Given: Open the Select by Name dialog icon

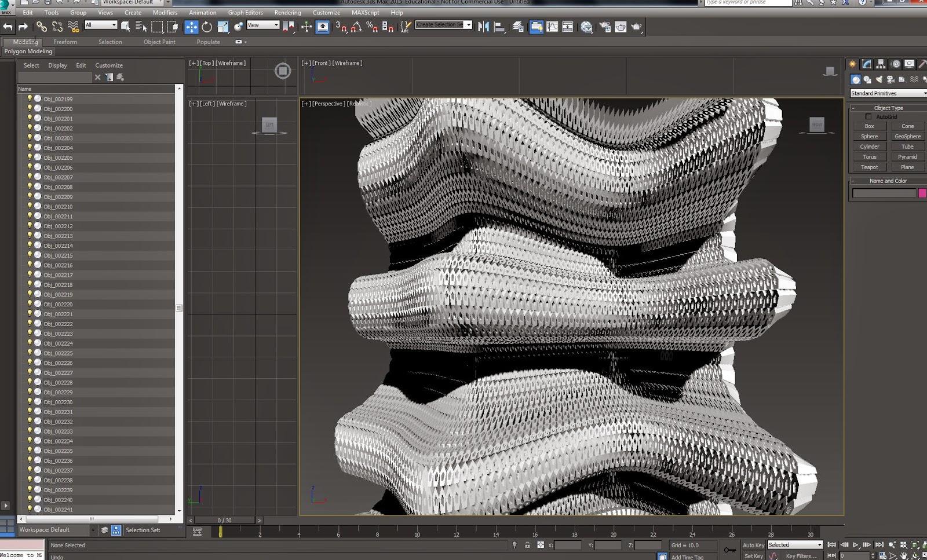Looking at the screenshot, I should [141, 27].
